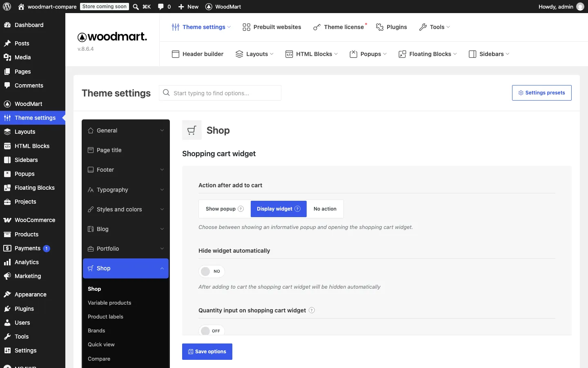Screen dimensions: 588x368
Task: Open Theme settings tab in top navigation
Action: coord(201,27)
